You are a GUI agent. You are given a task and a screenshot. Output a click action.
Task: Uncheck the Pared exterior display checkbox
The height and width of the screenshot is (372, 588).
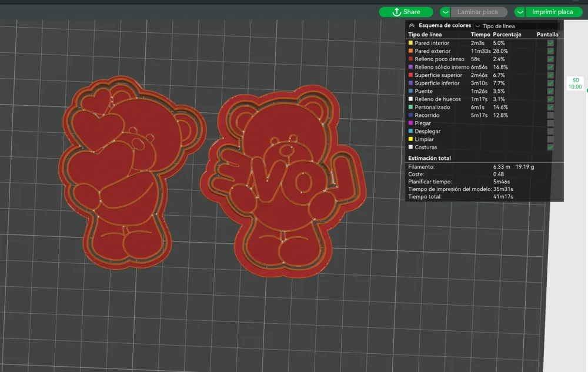550,51
